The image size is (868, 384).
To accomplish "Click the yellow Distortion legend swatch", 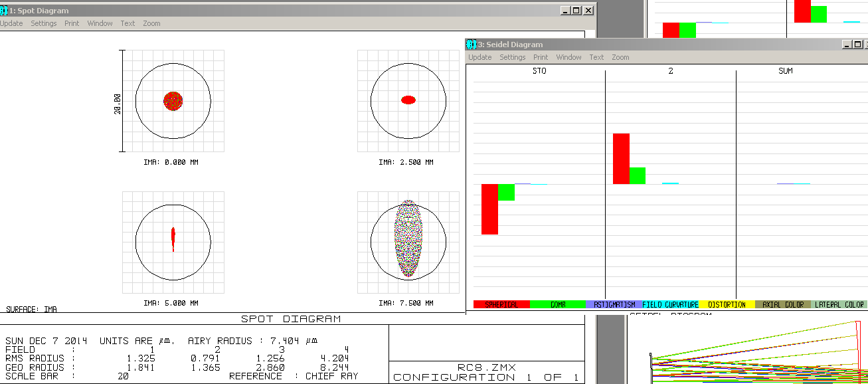I will pos(726,304).
